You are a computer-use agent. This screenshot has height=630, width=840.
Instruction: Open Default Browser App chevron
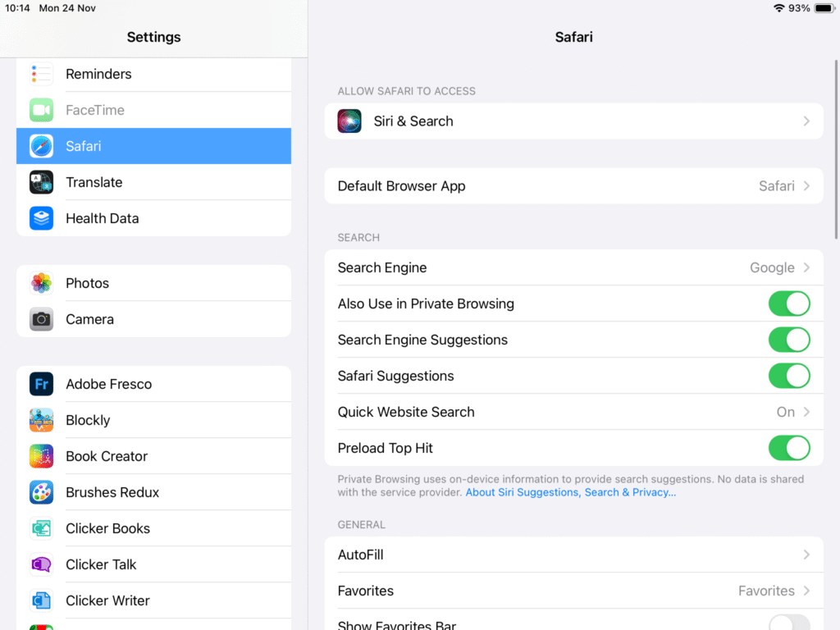tap(806, 186)
